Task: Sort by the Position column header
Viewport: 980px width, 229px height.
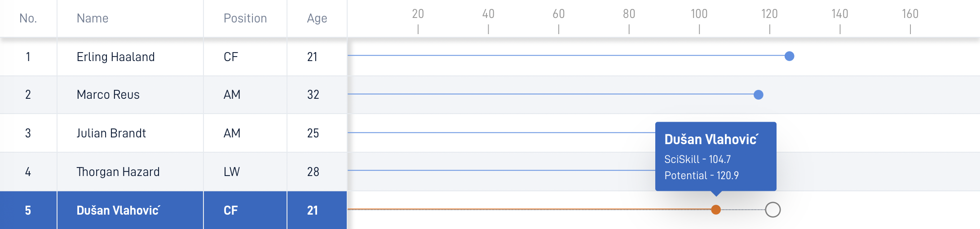Action: coord(245,18)
